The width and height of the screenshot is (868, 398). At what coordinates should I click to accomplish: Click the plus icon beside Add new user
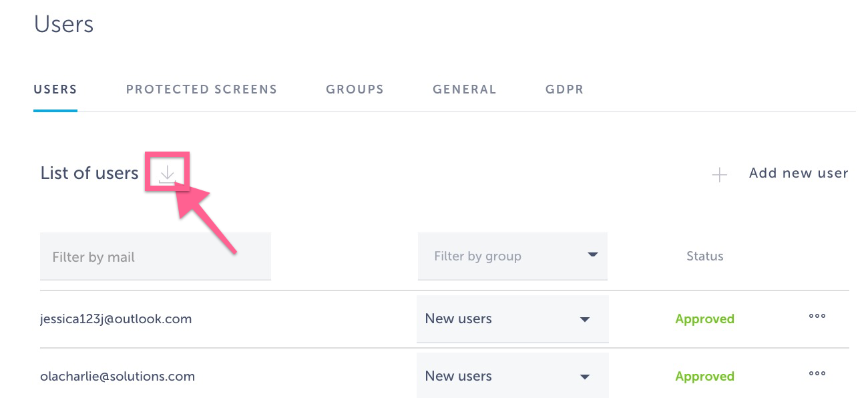coord(720,174)
